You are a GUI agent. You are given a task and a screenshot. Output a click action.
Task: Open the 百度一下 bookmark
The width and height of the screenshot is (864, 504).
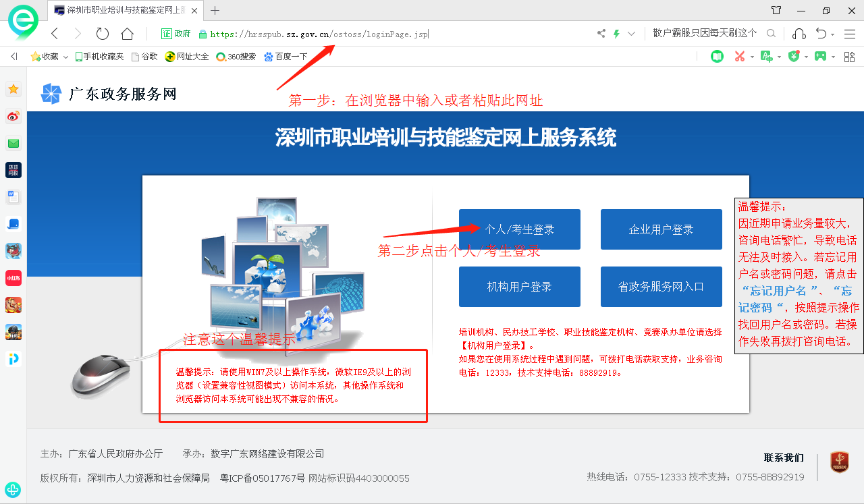pyautogui.click(x=286, y=57)
